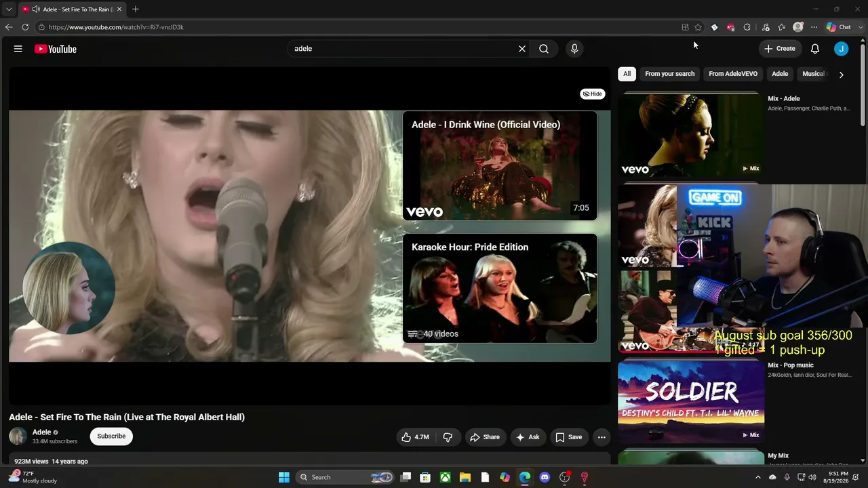This screenshot has height=488, width=868.
Task: Open a new browser tab
Action: point(136,9)
